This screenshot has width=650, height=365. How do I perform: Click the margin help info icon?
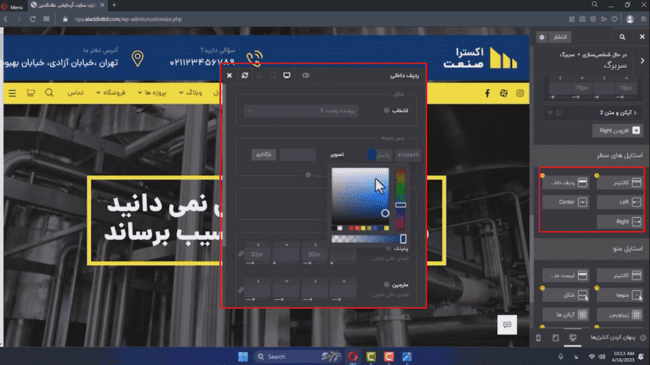pos(386,285)
